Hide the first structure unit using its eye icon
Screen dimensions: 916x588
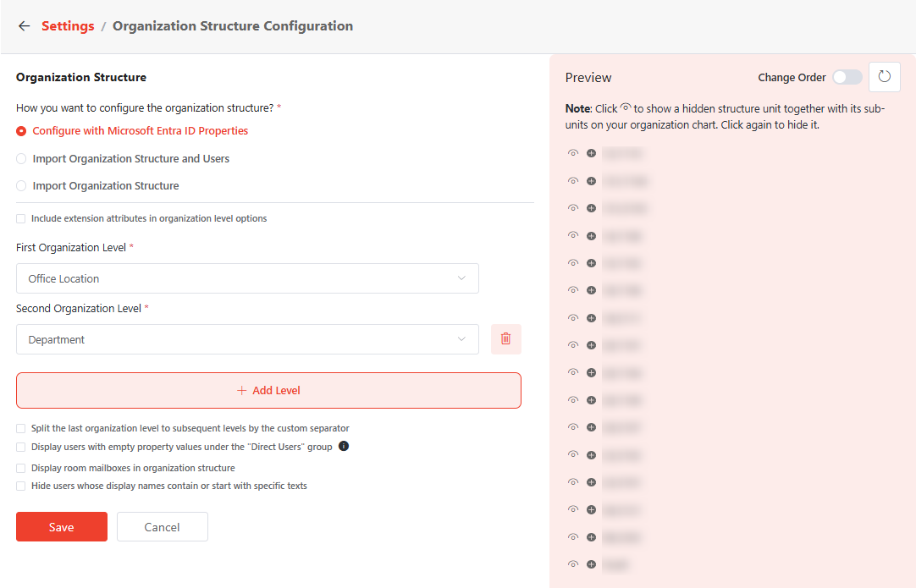573,153
